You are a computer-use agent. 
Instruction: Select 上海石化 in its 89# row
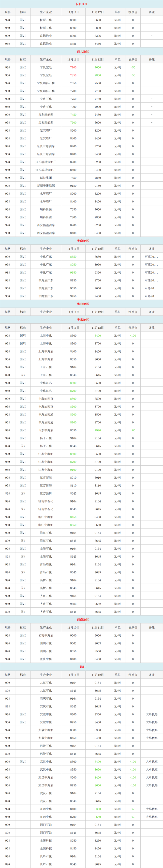tap(46, 375)
